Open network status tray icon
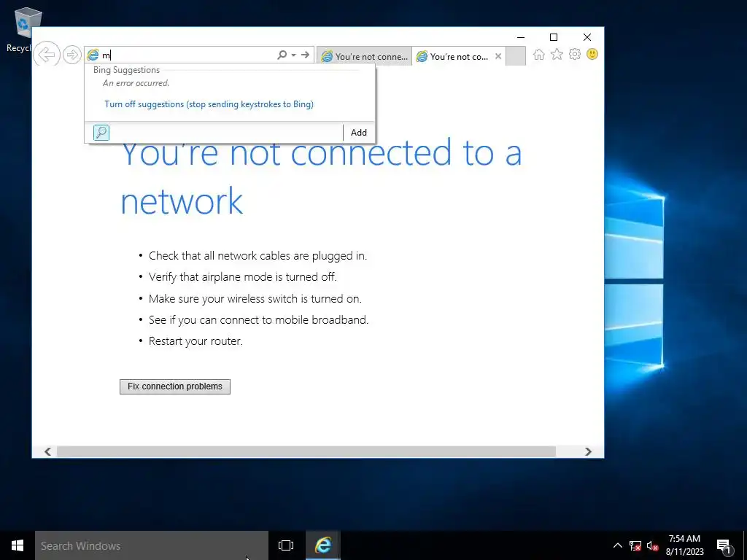This screenshot has width=747, height=560. tap(635, 545)
